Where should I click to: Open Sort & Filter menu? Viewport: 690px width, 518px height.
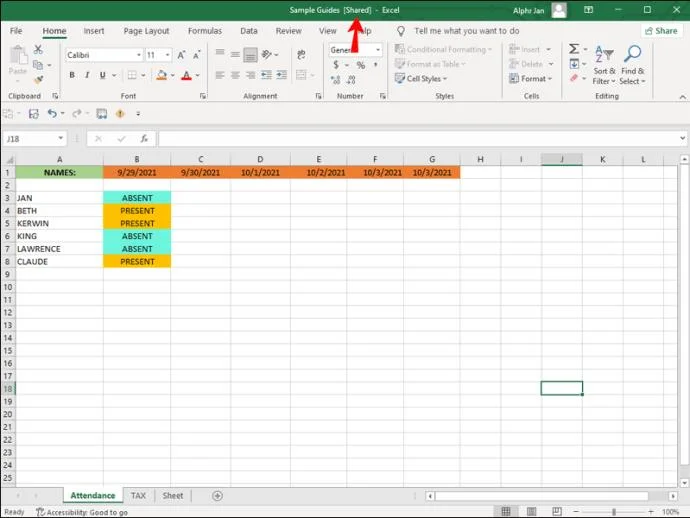[604, 65]
